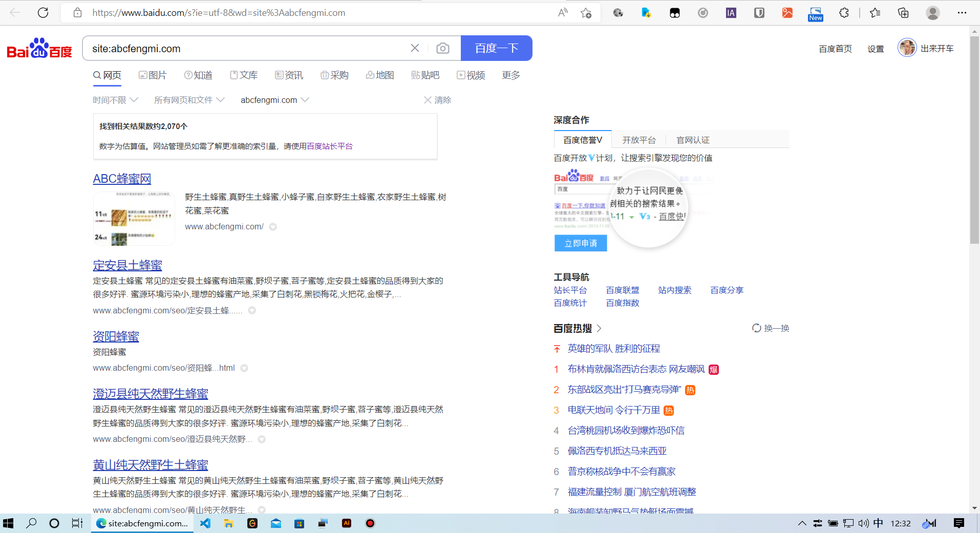Click the browser back arrow

coord(15,12)
